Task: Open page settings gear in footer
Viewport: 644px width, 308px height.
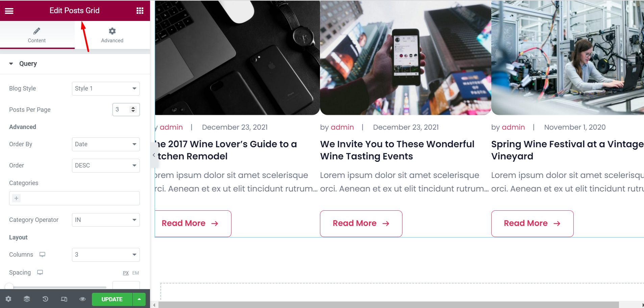Action: (8, 299)
